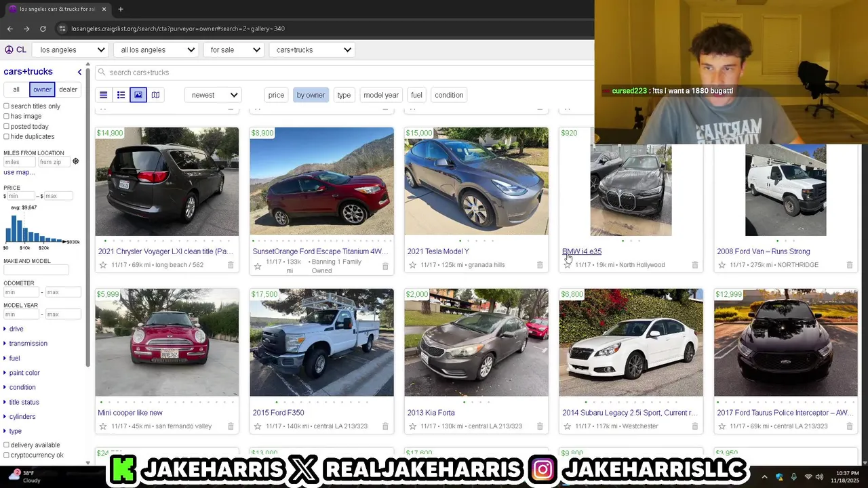Star the 2014 Subaru Legacy listing

point(567,426)
